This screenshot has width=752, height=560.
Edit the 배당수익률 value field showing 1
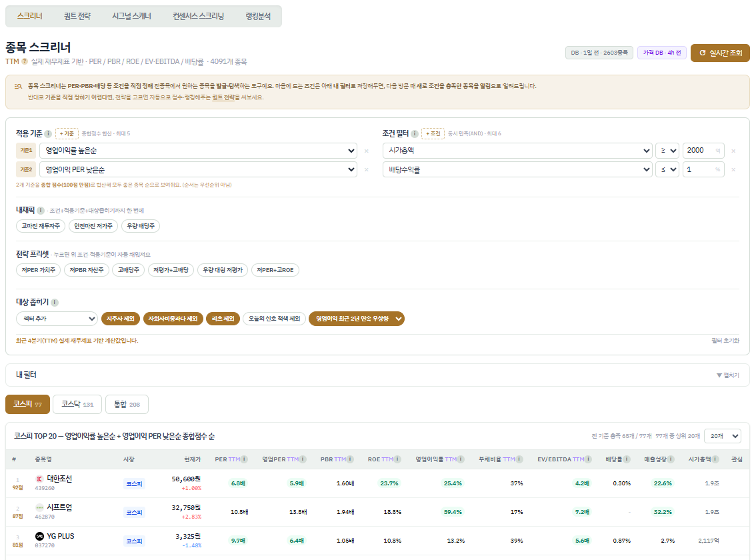coord(703,169)
